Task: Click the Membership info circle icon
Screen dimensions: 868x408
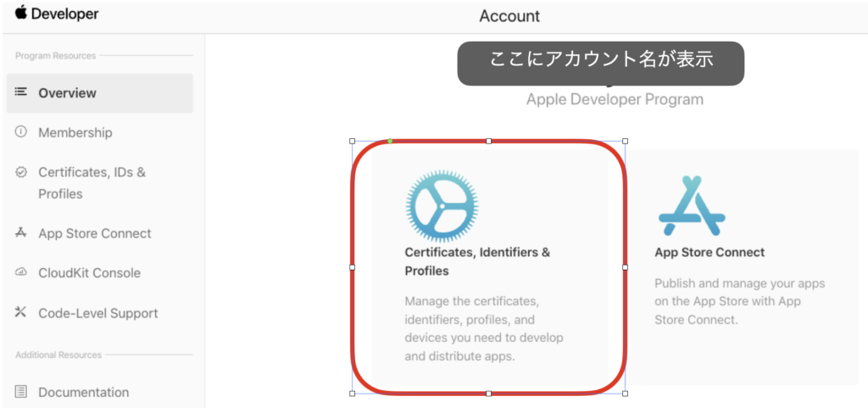Action: (21, 132)
